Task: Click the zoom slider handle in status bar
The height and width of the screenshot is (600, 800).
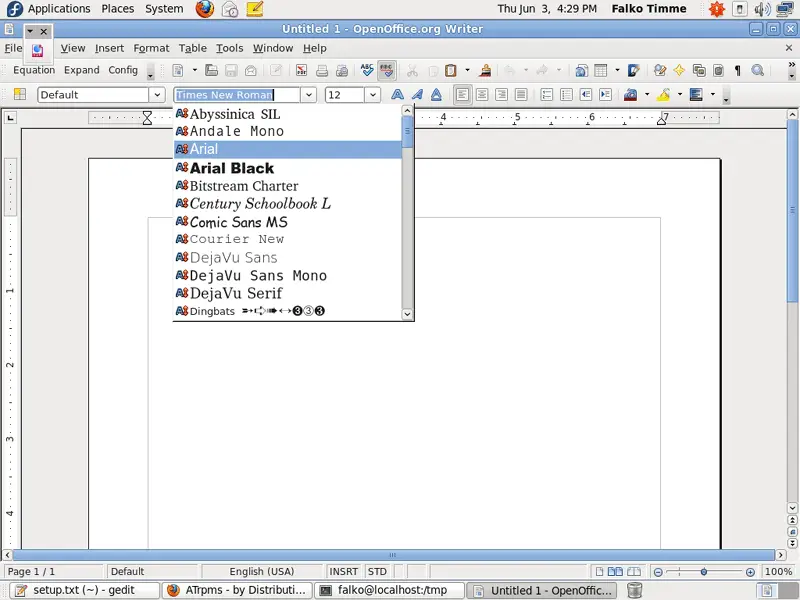Action: coord(704,572)
